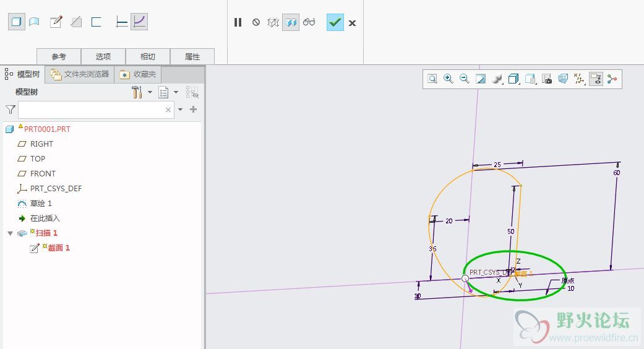Click the Zoom Out magnifier icon
The width and height of the screenshot is (644, 349).
[464, 79]
